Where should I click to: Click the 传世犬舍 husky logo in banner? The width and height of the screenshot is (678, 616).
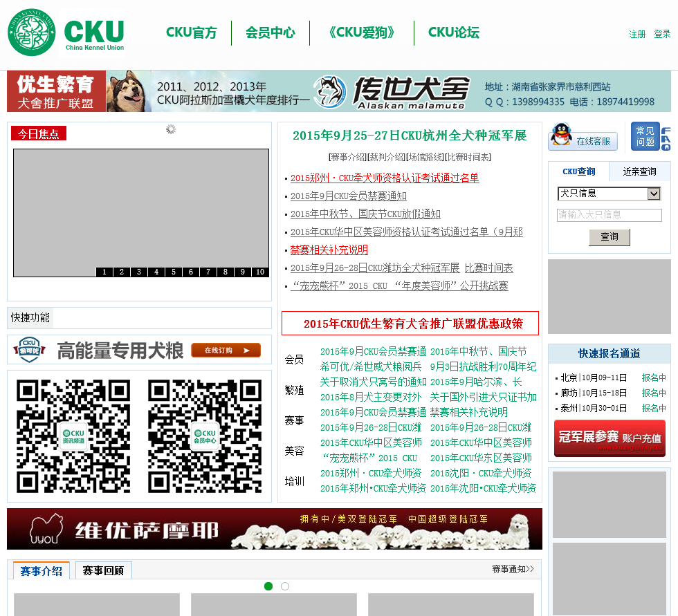(329, 91)
